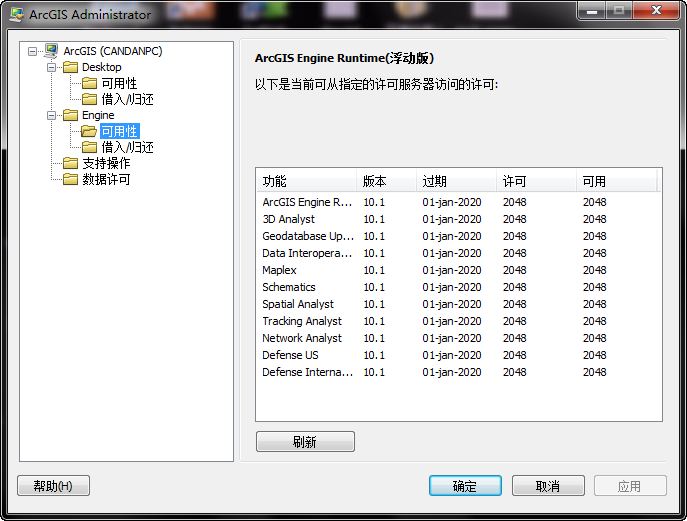Sort by 功能 column header
687x521 pixels.
[x=306, y=181]
